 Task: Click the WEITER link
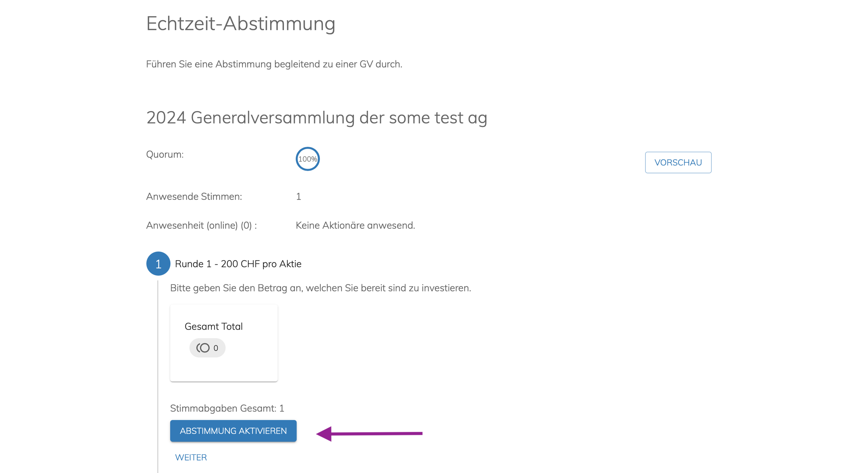tap(191, 457)
